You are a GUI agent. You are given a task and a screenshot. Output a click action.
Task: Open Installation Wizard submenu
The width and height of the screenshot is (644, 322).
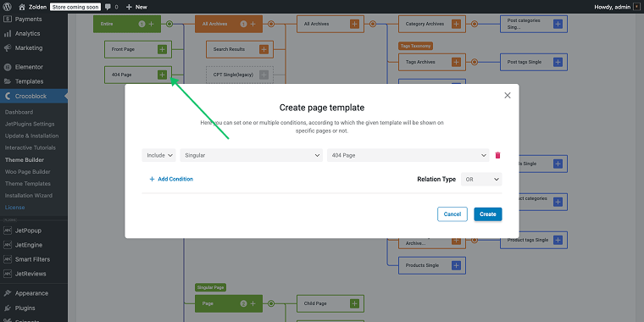click(x=28, y=196)
